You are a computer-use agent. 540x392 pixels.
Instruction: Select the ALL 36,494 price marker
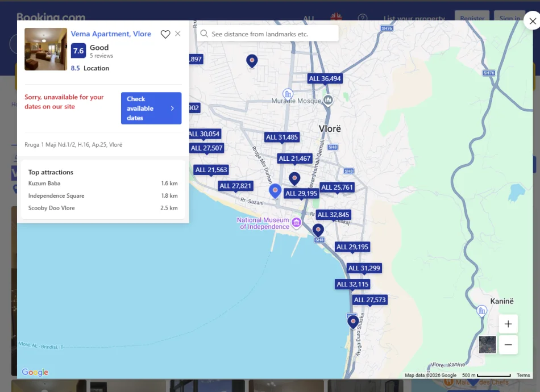point(325,78)
